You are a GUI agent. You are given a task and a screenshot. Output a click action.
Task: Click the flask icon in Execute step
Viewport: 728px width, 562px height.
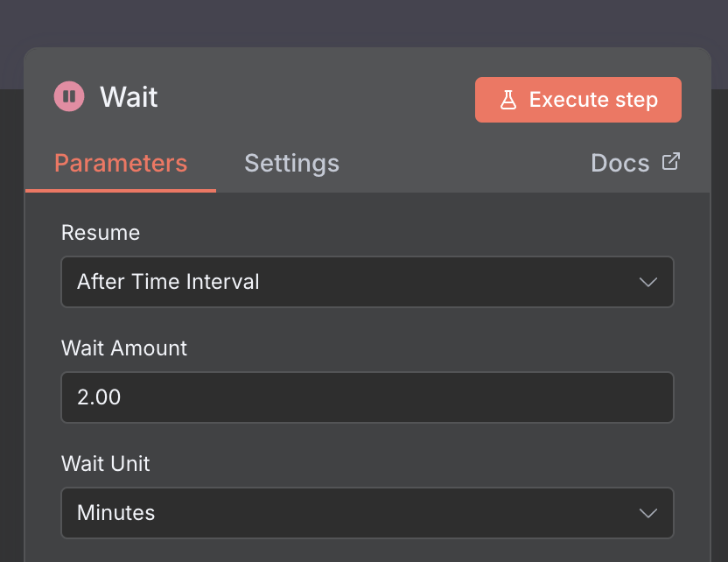coord(508,100)
